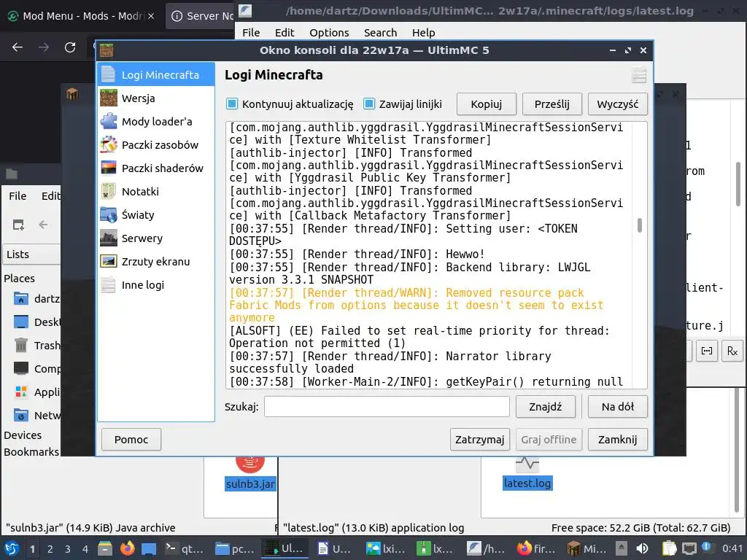Click the Na dół button
747x560 pixels.
click(x=617, y=407)
